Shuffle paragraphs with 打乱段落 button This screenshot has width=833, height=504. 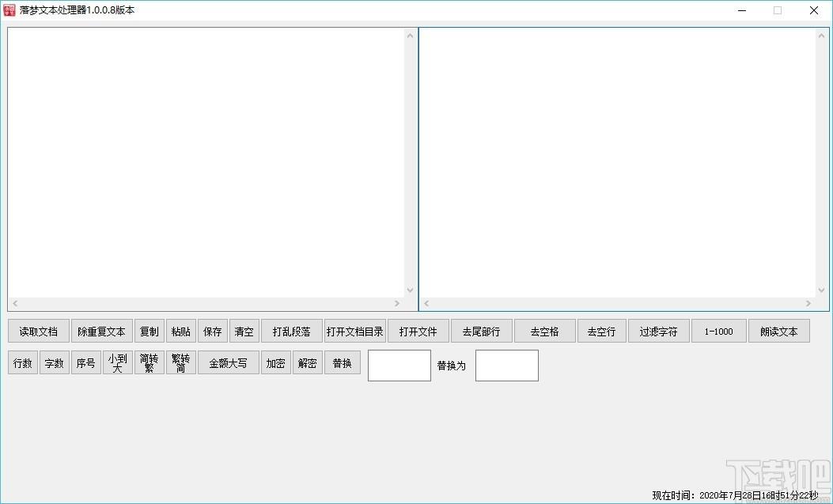click(x=292, y=332)
